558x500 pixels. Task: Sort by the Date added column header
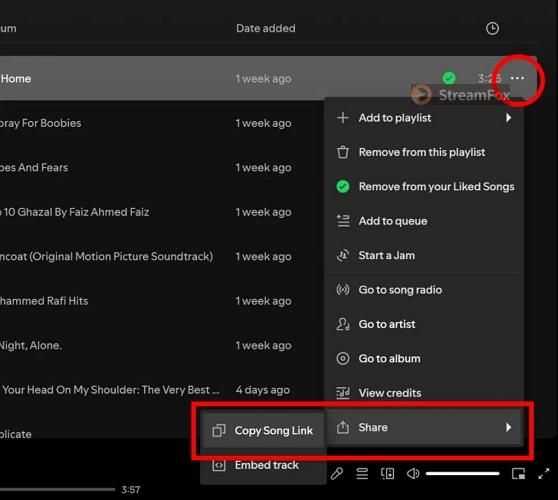[x=265, y=28]
